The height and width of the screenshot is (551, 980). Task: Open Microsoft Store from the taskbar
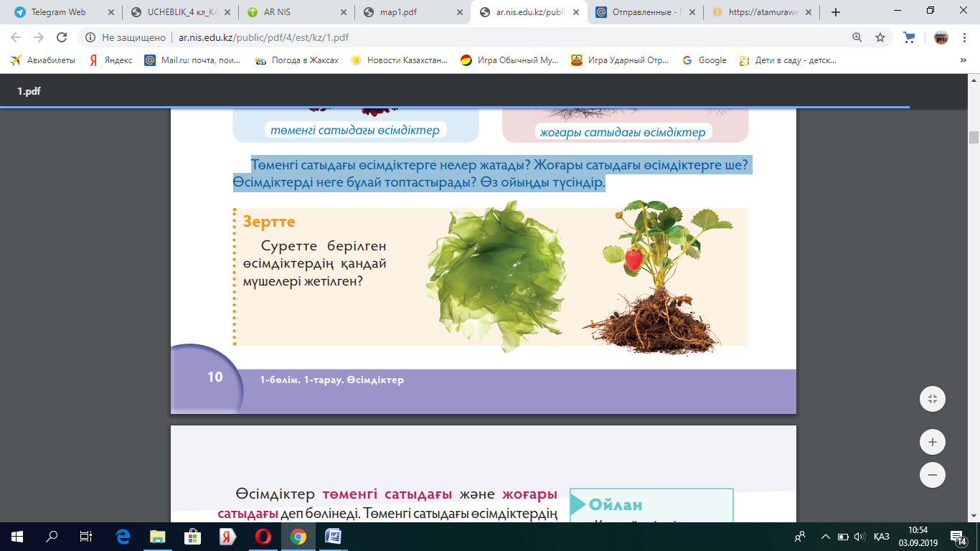pyautogui.click(x=192, y=537)
